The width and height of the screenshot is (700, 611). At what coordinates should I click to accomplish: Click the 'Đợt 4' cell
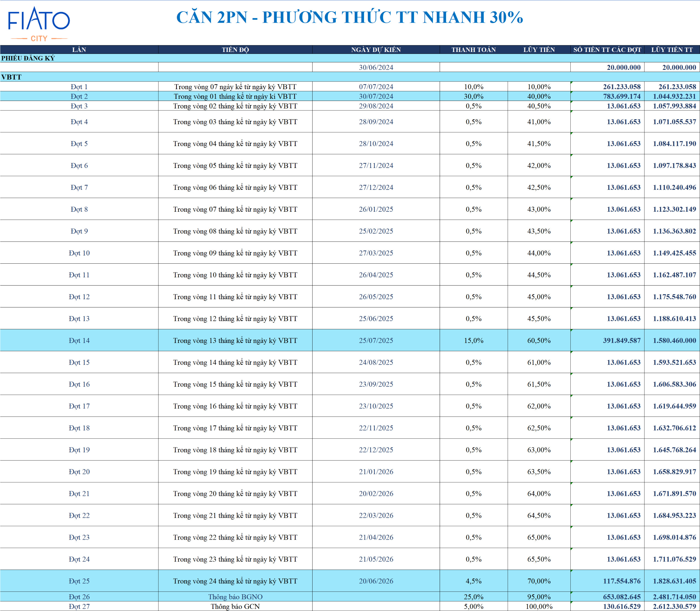click(x=79, y=122)
